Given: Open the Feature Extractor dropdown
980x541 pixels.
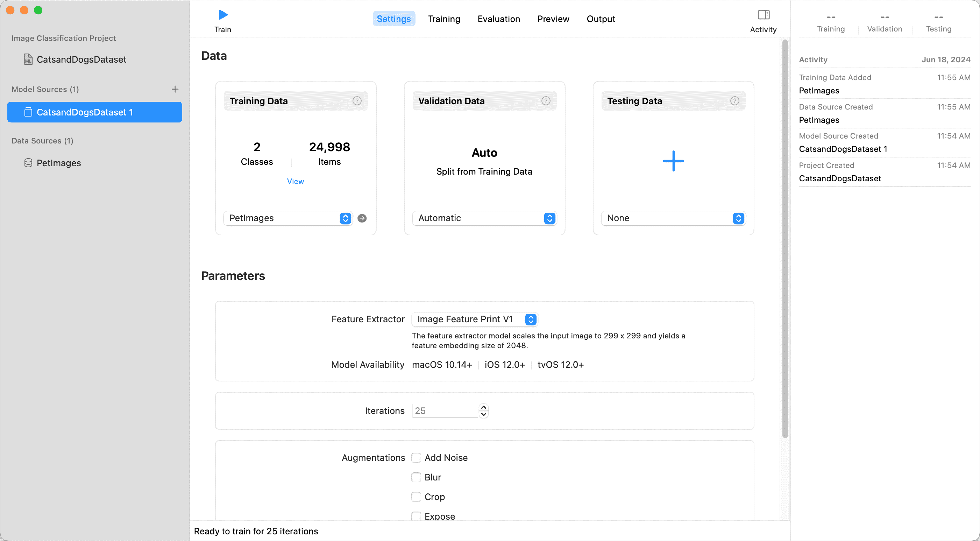Looking at the screenshot, I should tap(474, 319).
